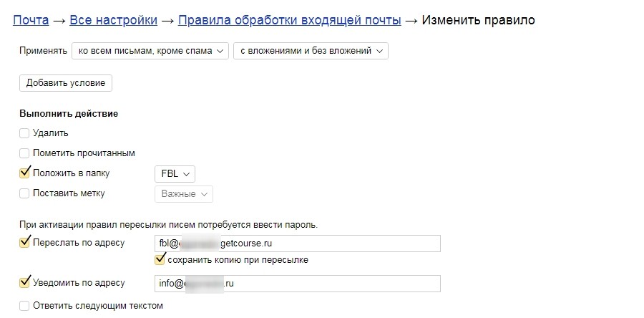The image size is (644, 318).
Task: Open the Важные label dropdown
Action: pos(183,194)
